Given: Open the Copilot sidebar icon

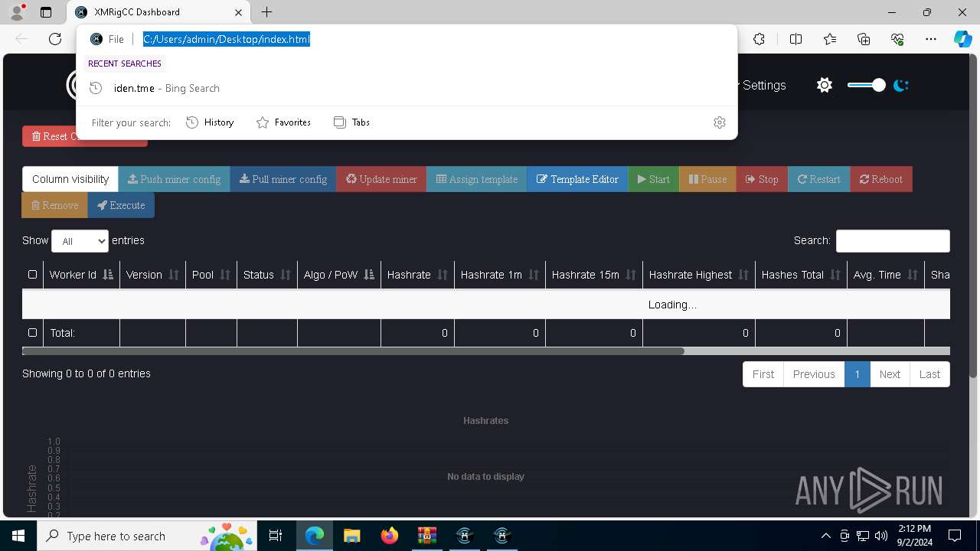Looking at the screenshot, I should coord(962,39).
